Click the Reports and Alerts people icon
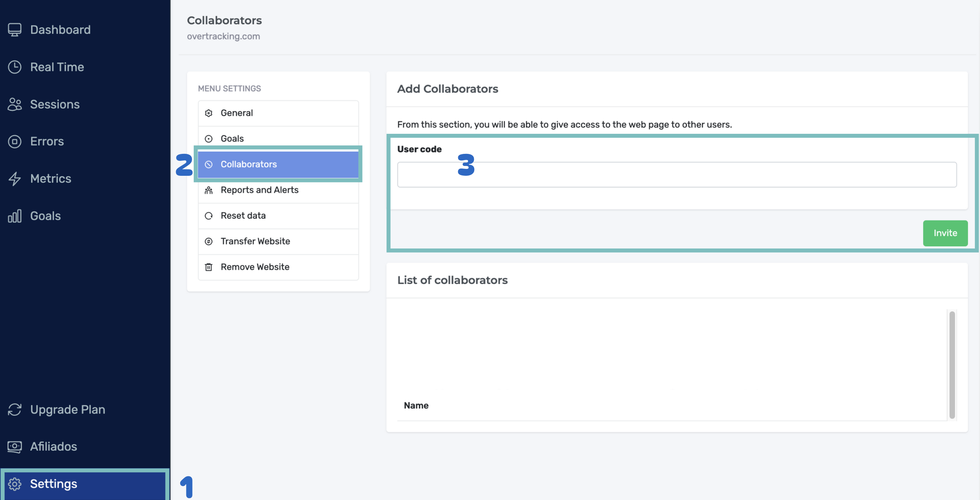Image resolution: width=980 pixels, height=500 pixels. 209,190
